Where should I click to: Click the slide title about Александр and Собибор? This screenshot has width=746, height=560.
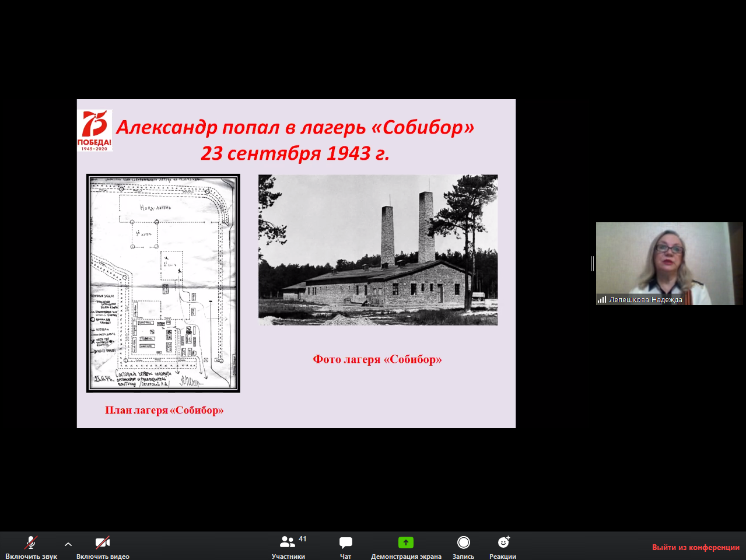tap(295, 140)
